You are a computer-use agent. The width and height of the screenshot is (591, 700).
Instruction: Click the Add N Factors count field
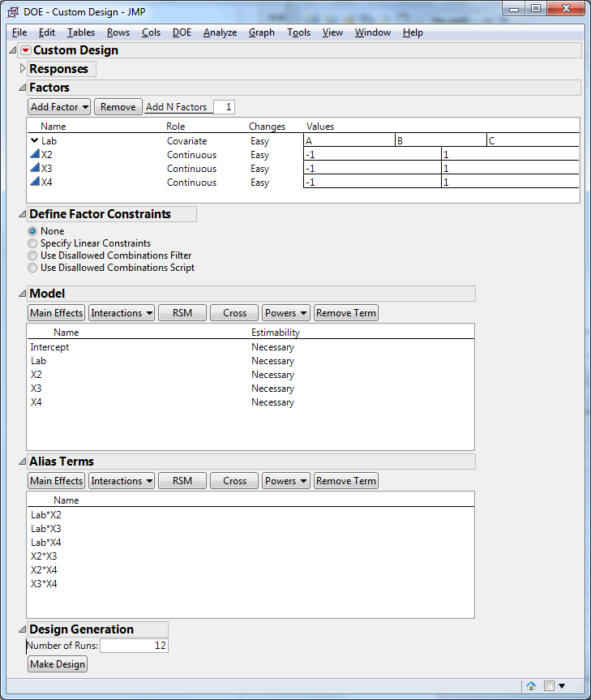pos(224,107)
